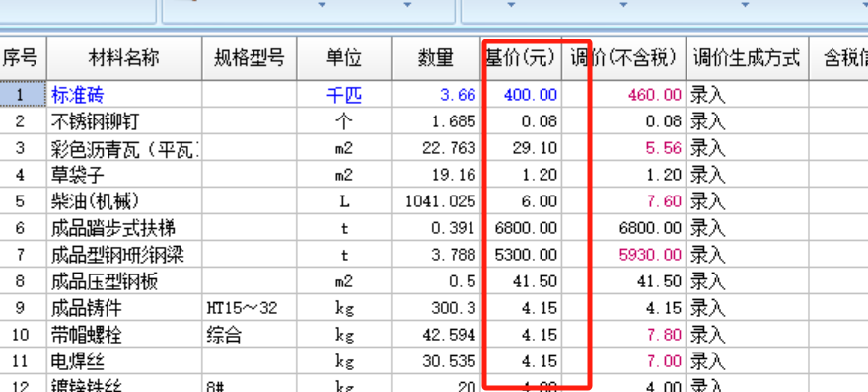Select the 成品型钢H形钢梁 material name cell
The height and width of the screenshot is (392, 868).
tap(124, 255)
